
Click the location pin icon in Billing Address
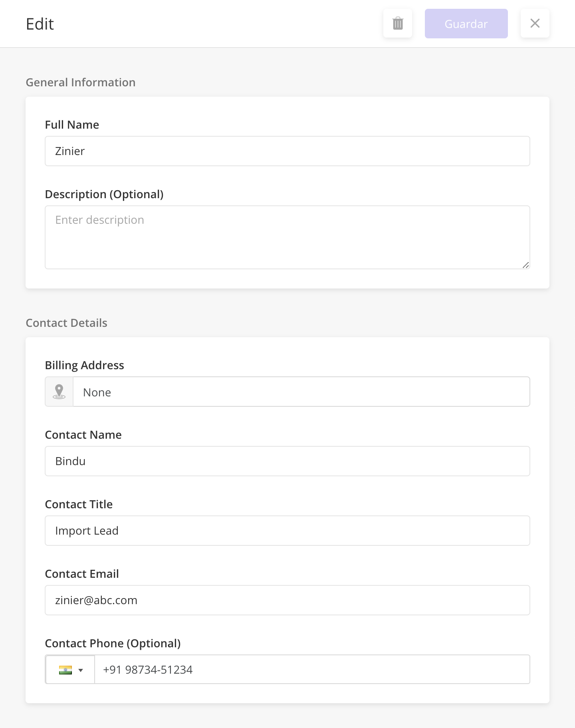pos(59,392)
